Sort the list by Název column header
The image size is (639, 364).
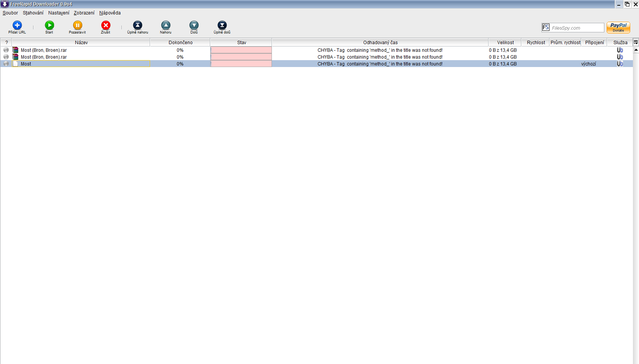(81, 43)
